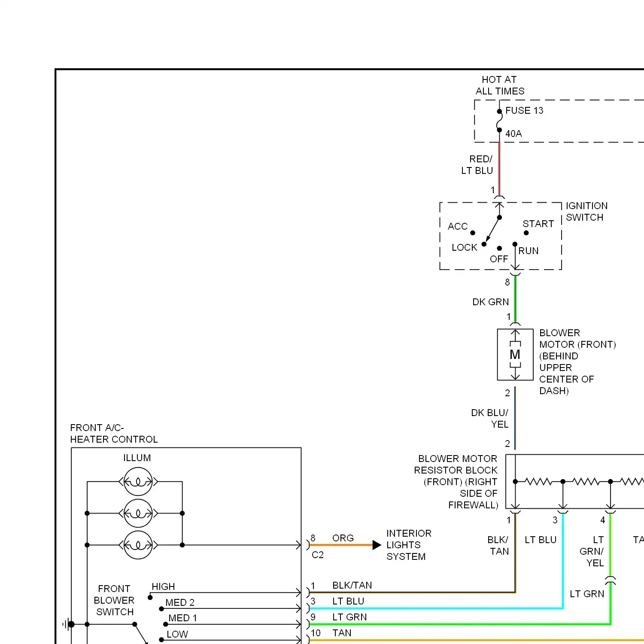644x644 pixels.
Task: Click the "HOT AT ALL TIMES" label
Action: 500,85
